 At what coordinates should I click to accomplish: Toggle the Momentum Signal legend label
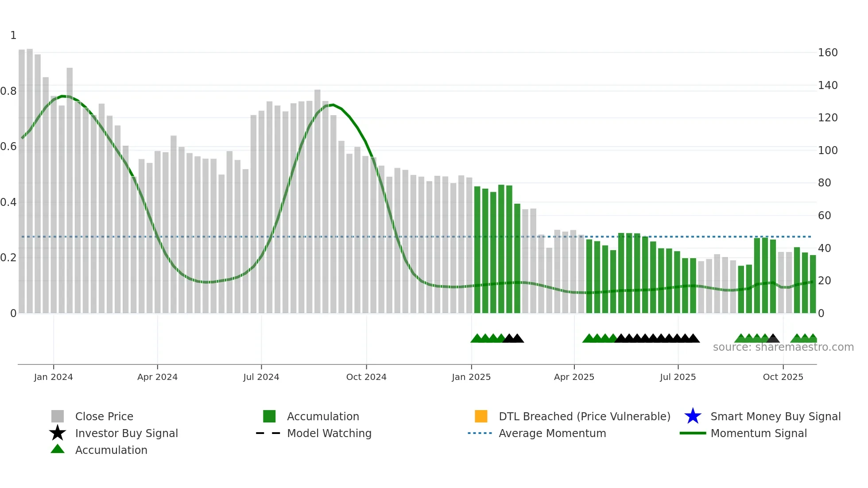759,433
